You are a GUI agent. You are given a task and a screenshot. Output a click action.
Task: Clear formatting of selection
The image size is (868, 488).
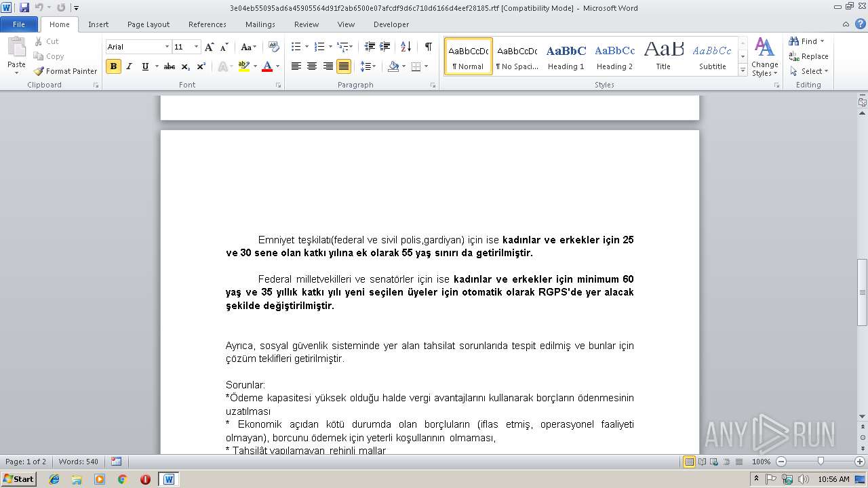coord(274,47)
